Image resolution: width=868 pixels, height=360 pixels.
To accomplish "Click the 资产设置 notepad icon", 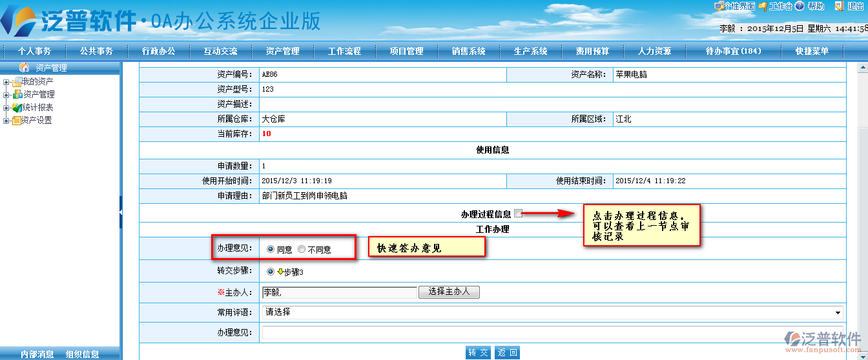I will click(x=17, y=121).
